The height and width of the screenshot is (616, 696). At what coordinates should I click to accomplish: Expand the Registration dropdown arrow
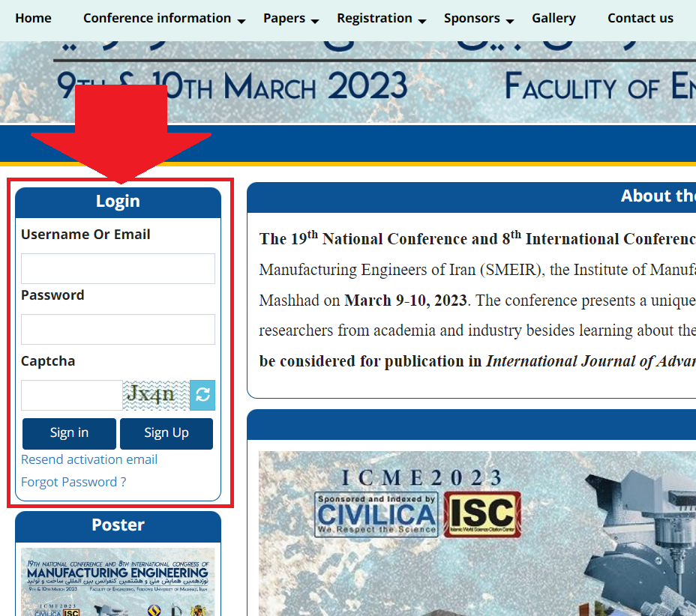(x=422, y=21)
